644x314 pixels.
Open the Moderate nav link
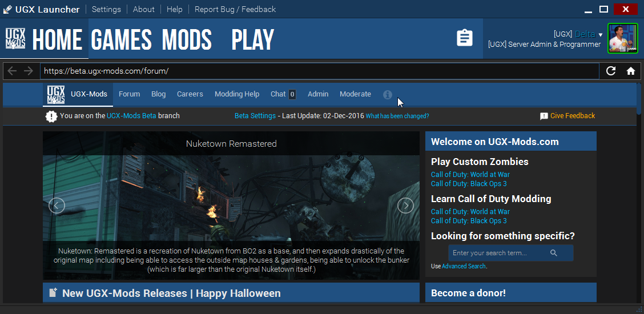[355, 94]
